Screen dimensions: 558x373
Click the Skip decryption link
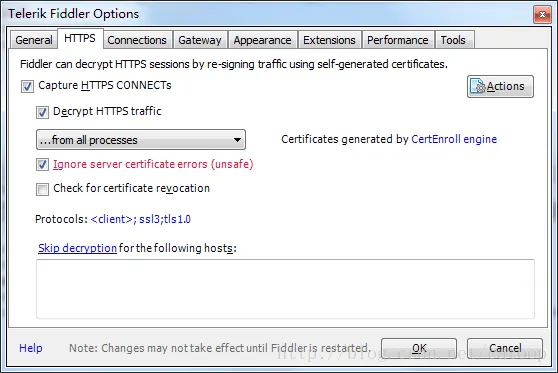pyautogui.click(x=77, y=248)
